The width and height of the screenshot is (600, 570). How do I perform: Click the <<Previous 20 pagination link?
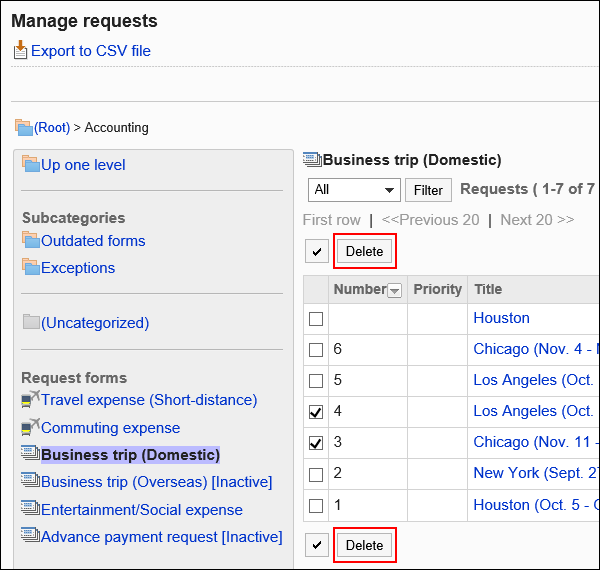click(430, 220)
